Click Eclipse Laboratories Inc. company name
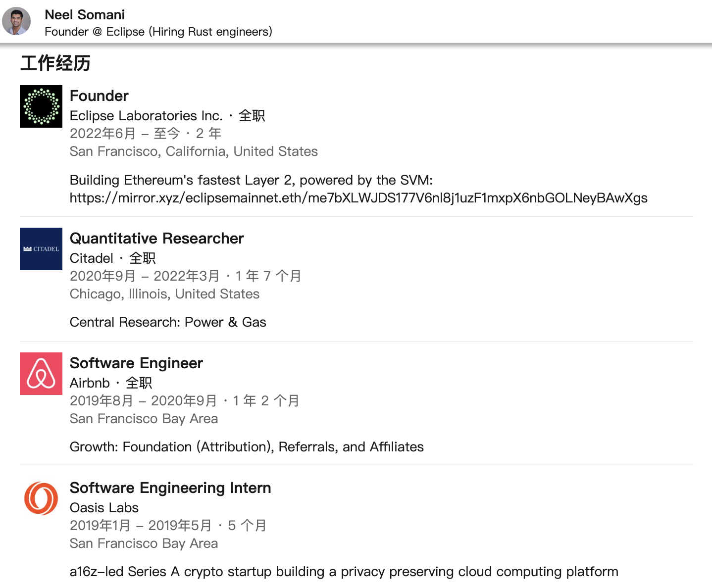The height and width of the screenshot is (588, 712). click(x=146, y=116)
